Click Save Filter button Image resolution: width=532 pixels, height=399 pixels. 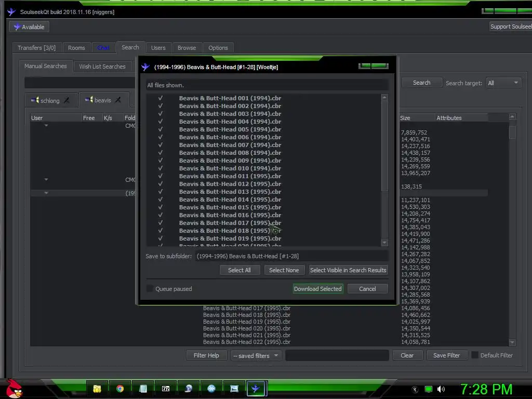tap(446, 355)
